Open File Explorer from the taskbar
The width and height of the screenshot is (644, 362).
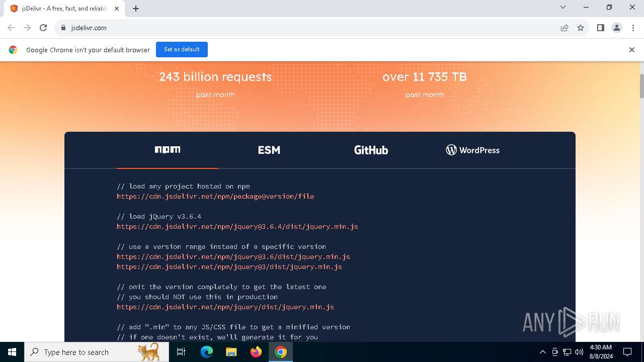click(x=231, y=352)
